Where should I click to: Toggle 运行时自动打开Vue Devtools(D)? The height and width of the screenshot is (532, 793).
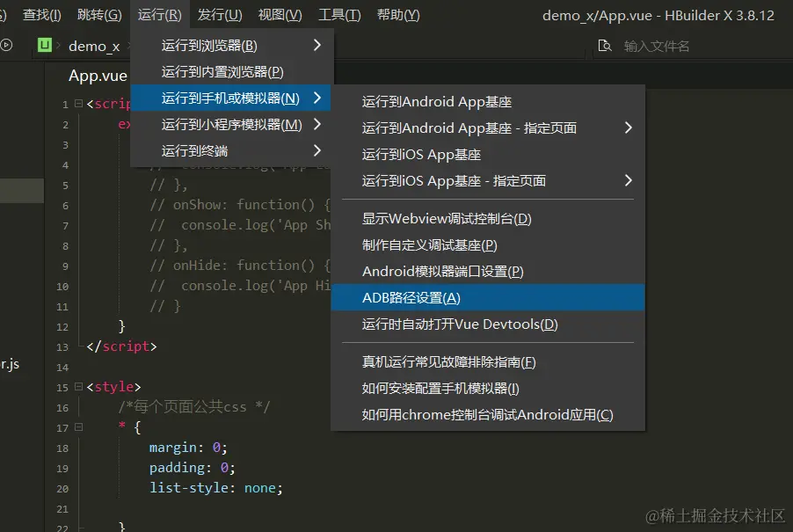[x=488, y=324]
